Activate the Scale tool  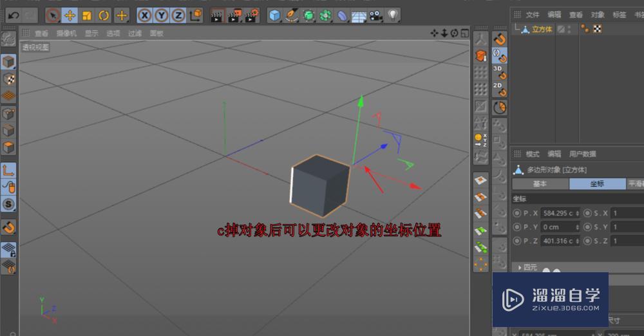(x=87, y=15)
